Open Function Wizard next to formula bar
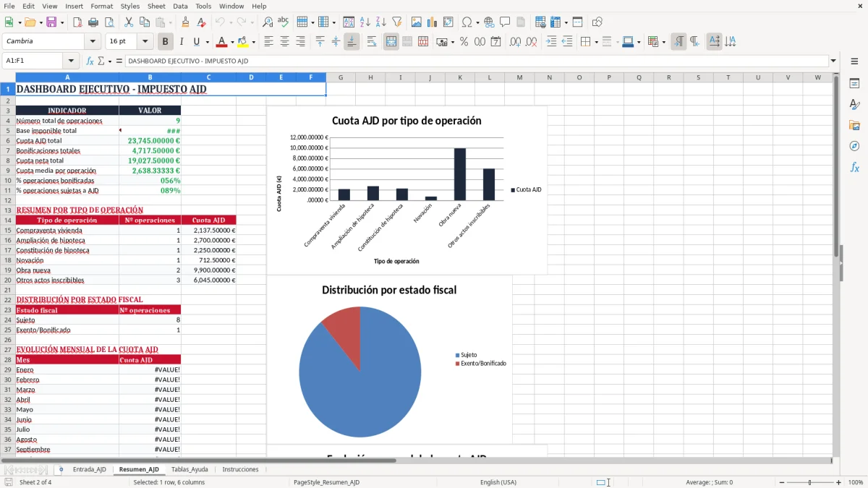This screenshot has width=868, height=488. click(90, 61)
